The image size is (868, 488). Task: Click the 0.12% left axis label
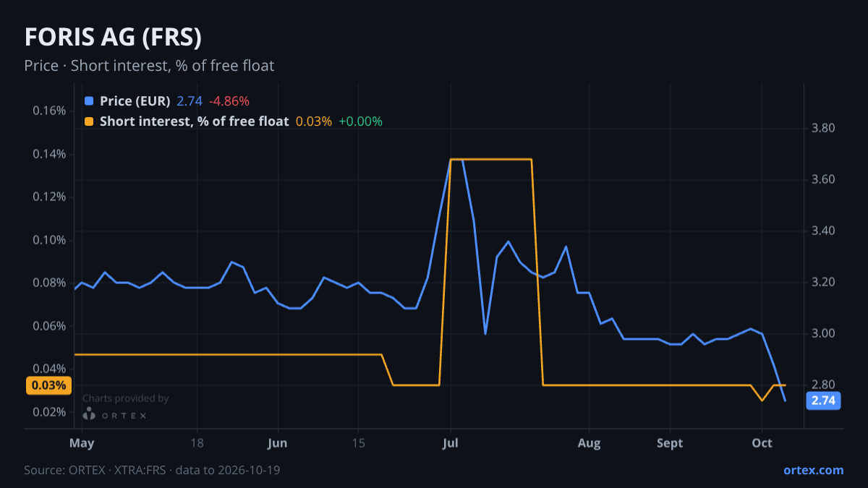tap(49, 197)
